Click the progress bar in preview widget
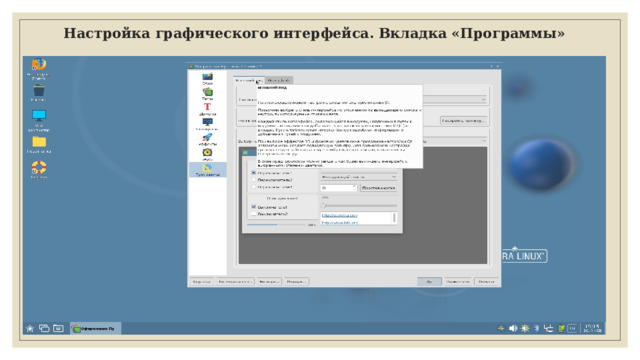 277,224
